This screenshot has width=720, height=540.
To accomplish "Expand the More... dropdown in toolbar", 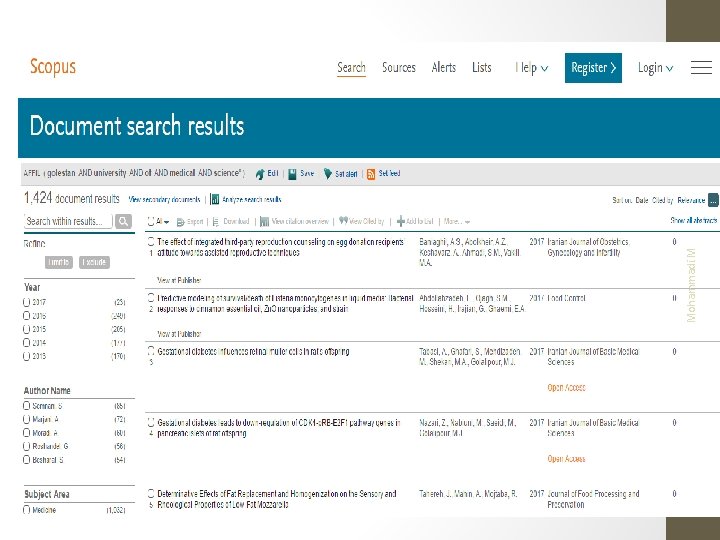I will coord(456,222).
